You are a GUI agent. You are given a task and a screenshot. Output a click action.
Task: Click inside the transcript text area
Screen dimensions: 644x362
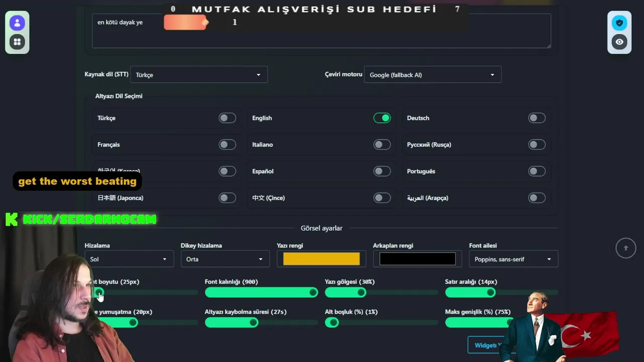coord(321,31)
